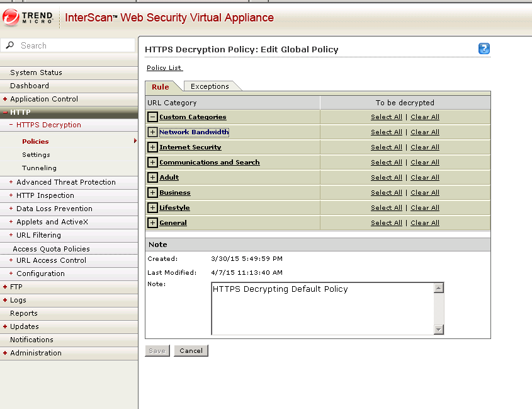
Task: Click inside the Note text area
Action: pos(322,308)
